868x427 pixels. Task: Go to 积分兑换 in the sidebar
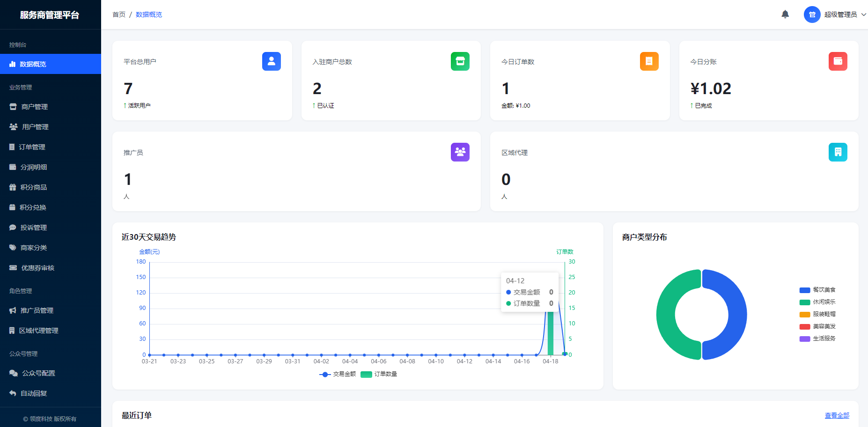51,207
